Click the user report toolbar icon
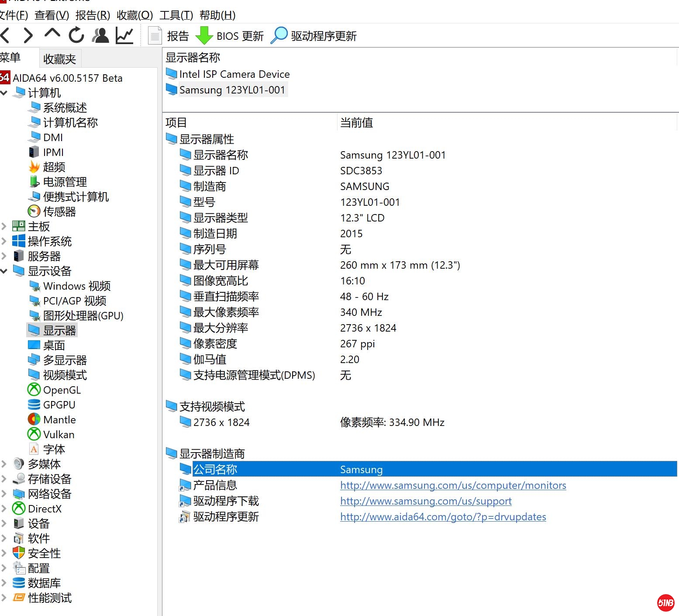The height and width of the screenshot is (616, 679). click(x=100, y=35)
